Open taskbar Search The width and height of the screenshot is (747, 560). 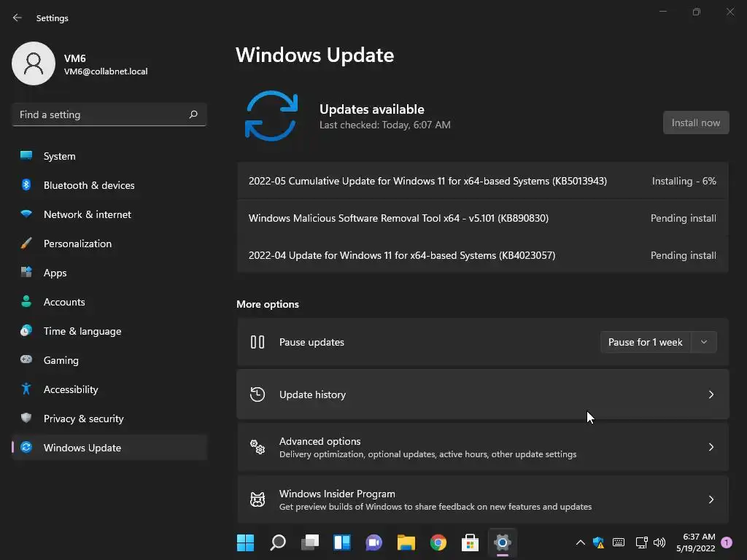tap(278, 542)
